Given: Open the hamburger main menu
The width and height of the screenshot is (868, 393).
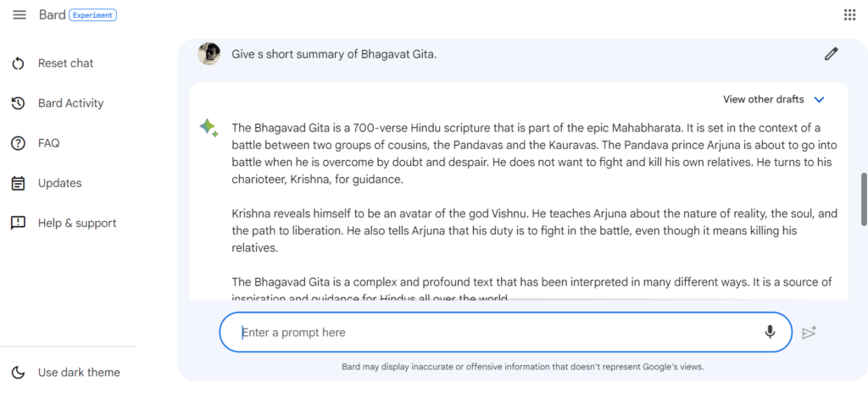Looking at the screenshot, I should [19, 15].
